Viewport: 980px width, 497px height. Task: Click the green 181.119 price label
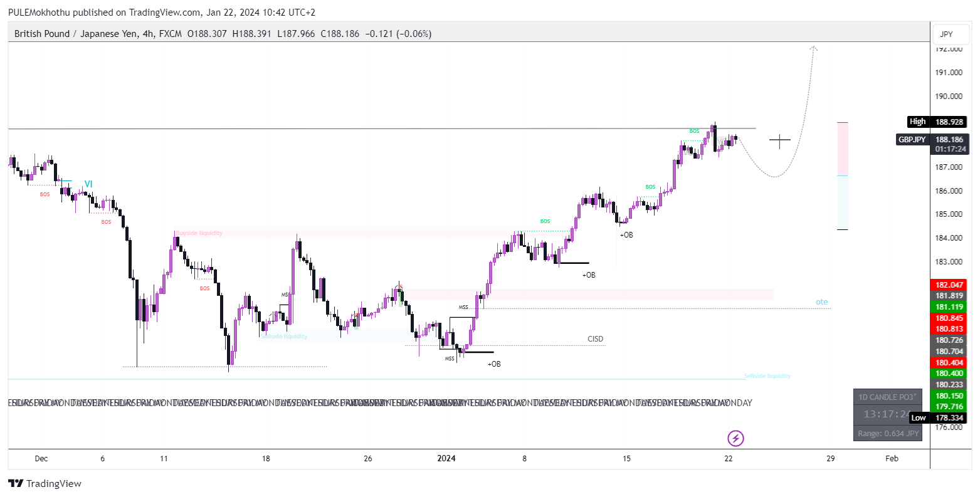tap(949, 307)
